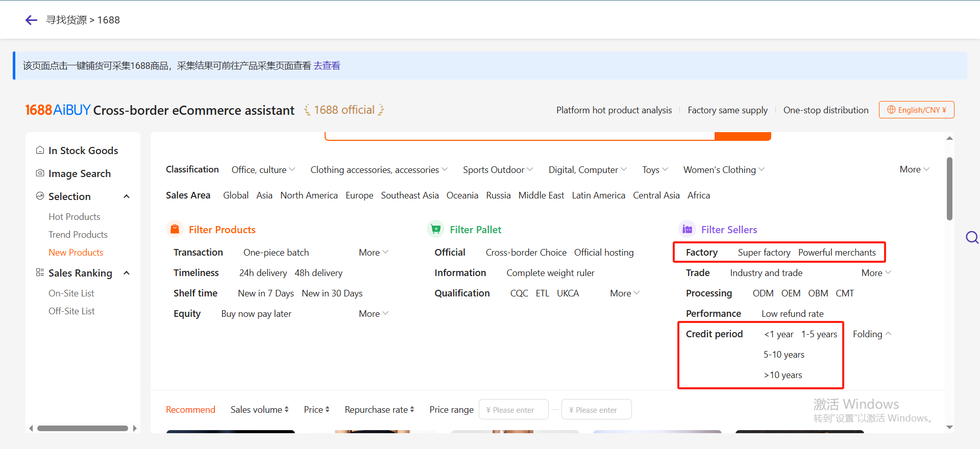
Task: Select the 24h delivery filter option
Action: (x=263, y=273)
